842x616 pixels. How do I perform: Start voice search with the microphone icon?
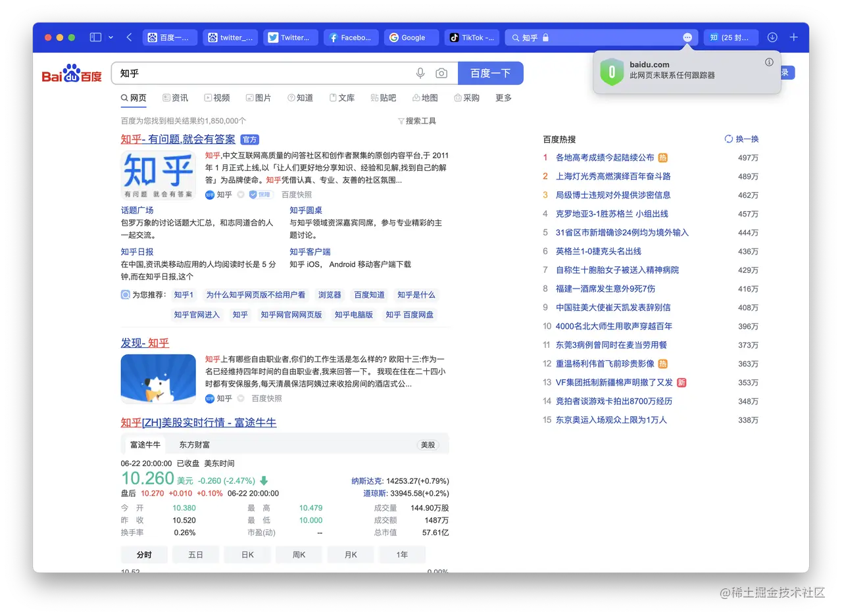(421, 73)
